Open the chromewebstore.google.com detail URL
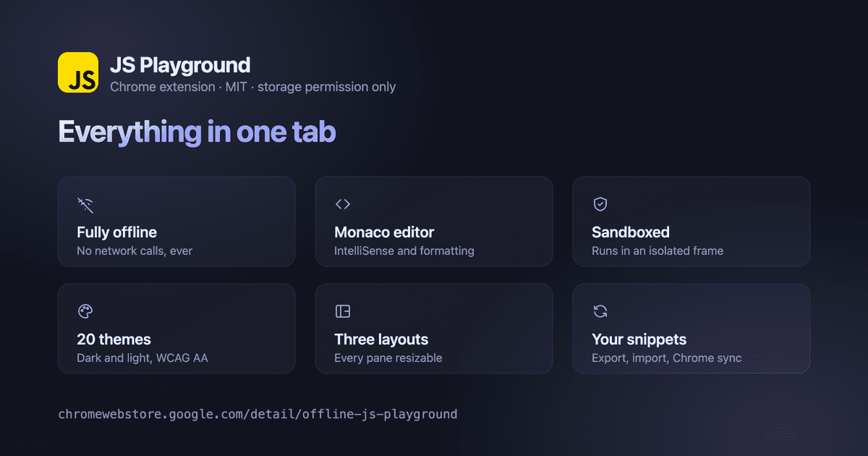 258,415
